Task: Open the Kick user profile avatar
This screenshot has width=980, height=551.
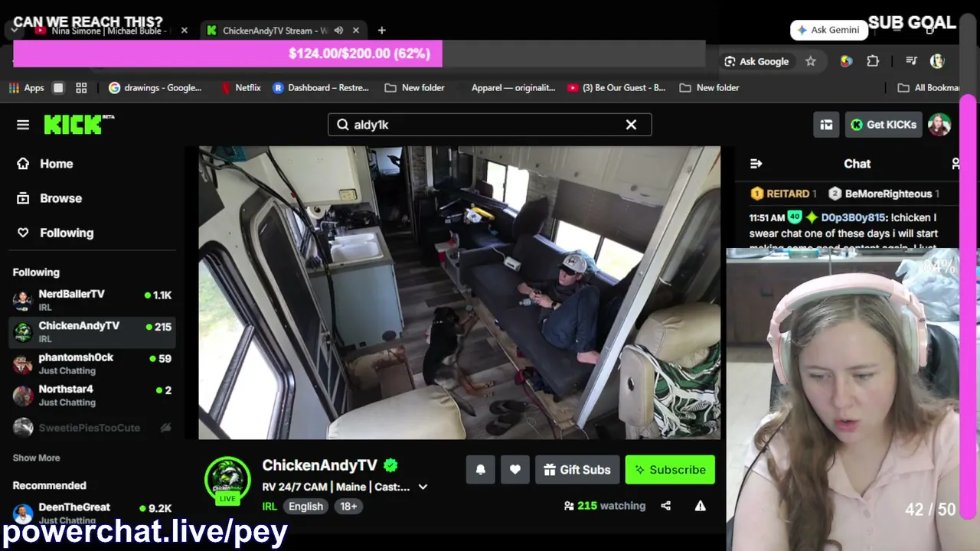Action: pos(939,125)
